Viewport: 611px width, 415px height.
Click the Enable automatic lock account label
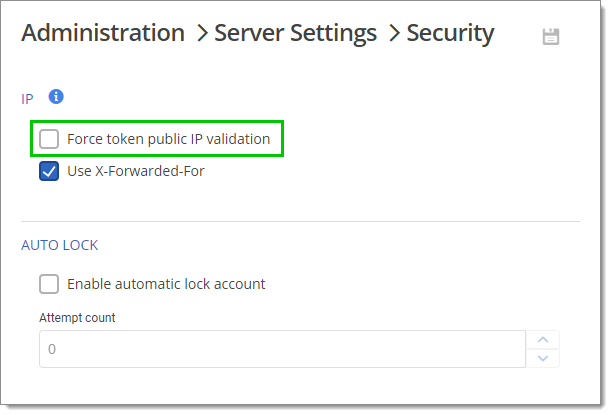[166, 284]
